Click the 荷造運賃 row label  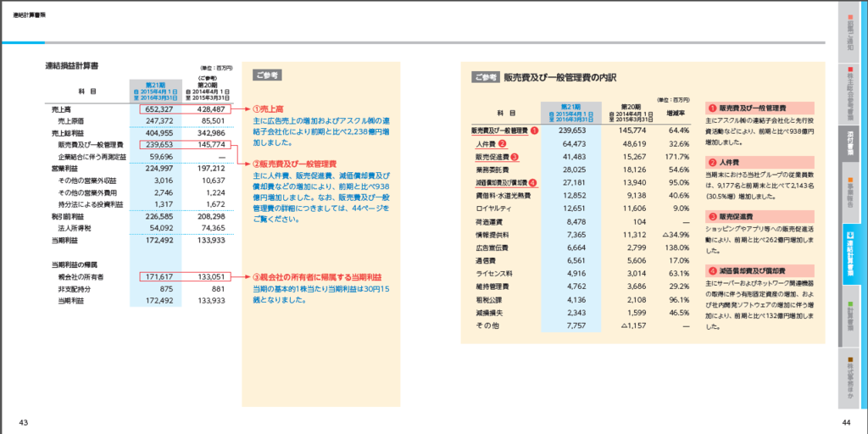(x=489, y=221)
